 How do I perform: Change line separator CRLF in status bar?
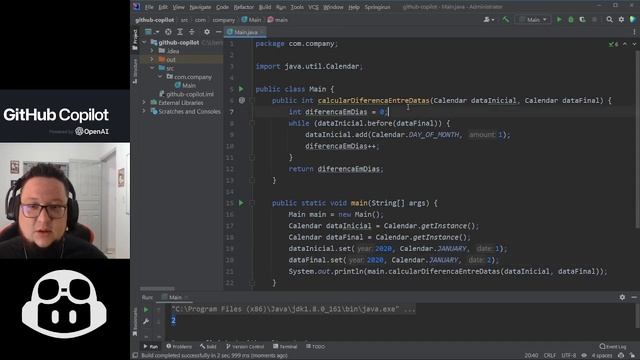549,356
